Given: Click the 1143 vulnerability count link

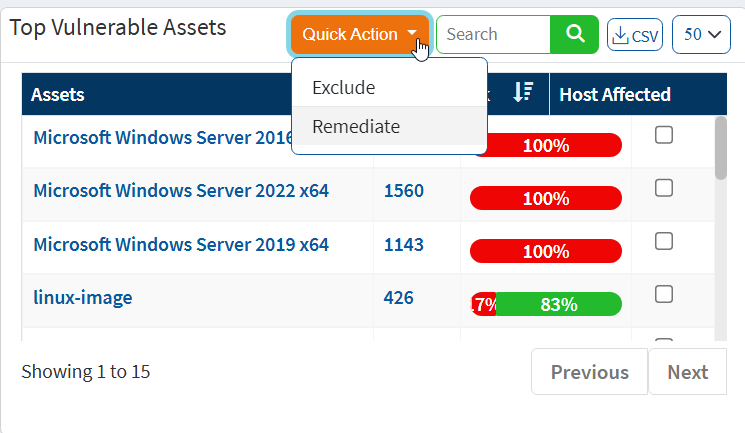Looking at the screenshot, I should 403,244.
